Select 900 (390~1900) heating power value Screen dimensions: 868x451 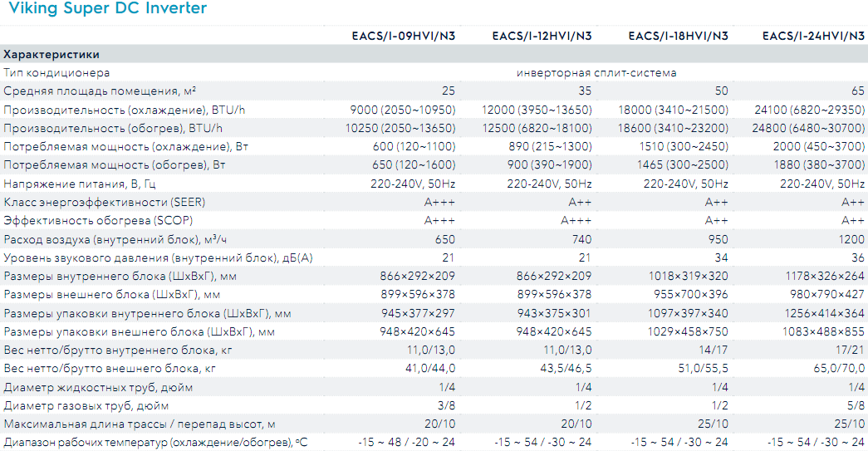coord(550,165)
